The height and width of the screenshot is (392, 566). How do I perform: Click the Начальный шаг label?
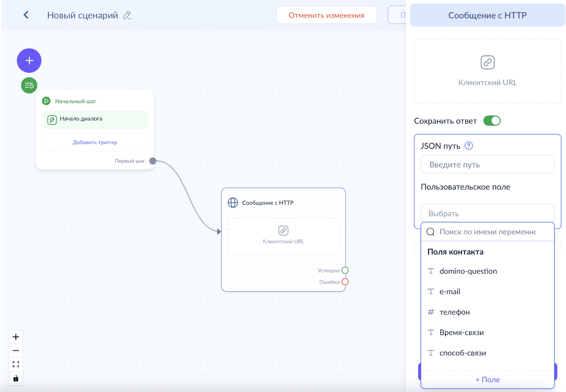click(x=76, y=101)
